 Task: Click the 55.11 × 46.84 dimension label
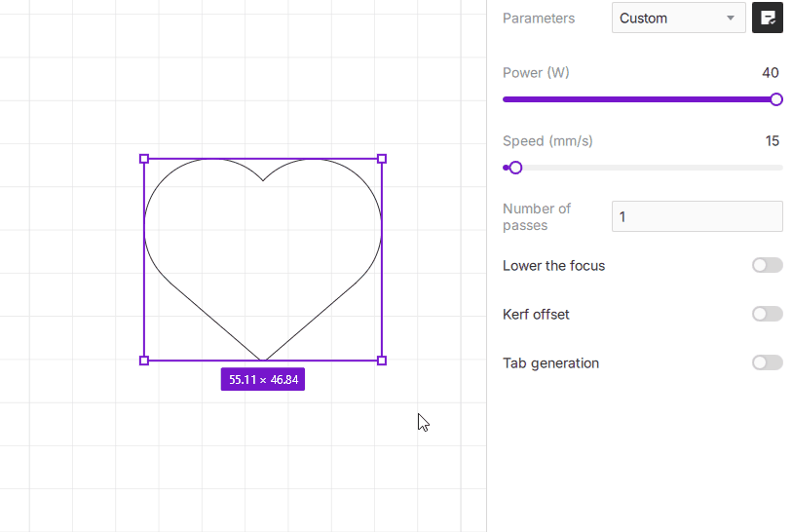[x=263, y=379]
